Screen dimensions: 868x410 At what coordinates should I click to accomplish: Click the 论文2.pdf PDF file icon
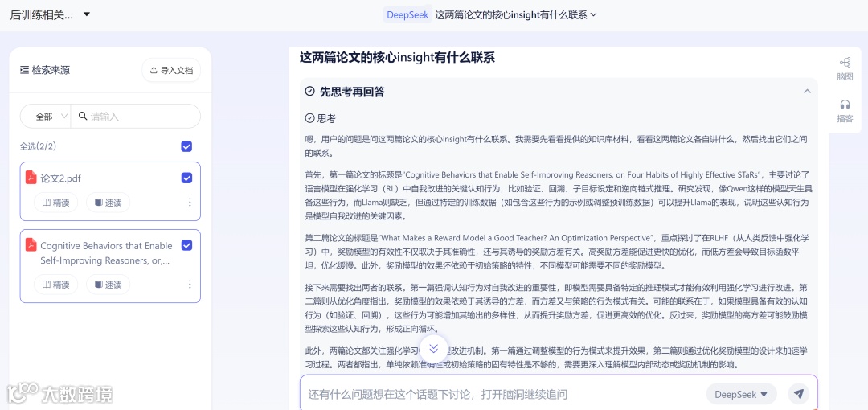[31, 178]
